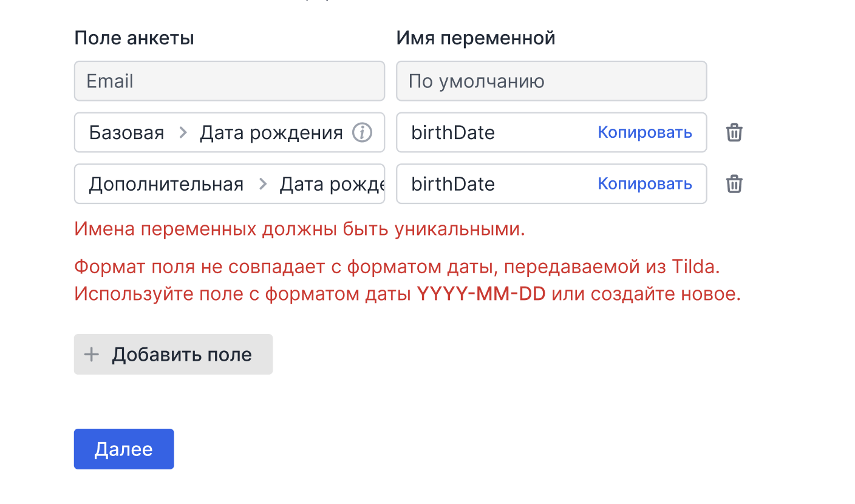Show info for Базовая Дата рождения field
The height and width of the screenshot is (504, 855).
362,132
